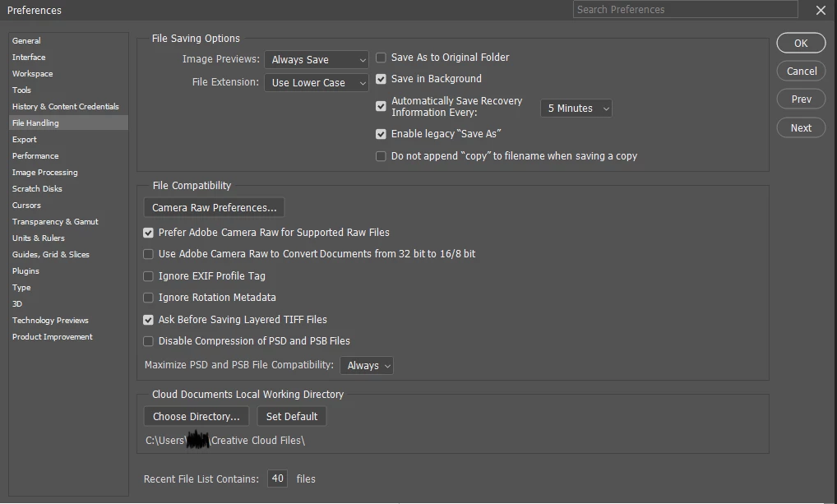Click the Search Preferences field
This screenshot has width=837, height=504.
click(x=686, y=10)
